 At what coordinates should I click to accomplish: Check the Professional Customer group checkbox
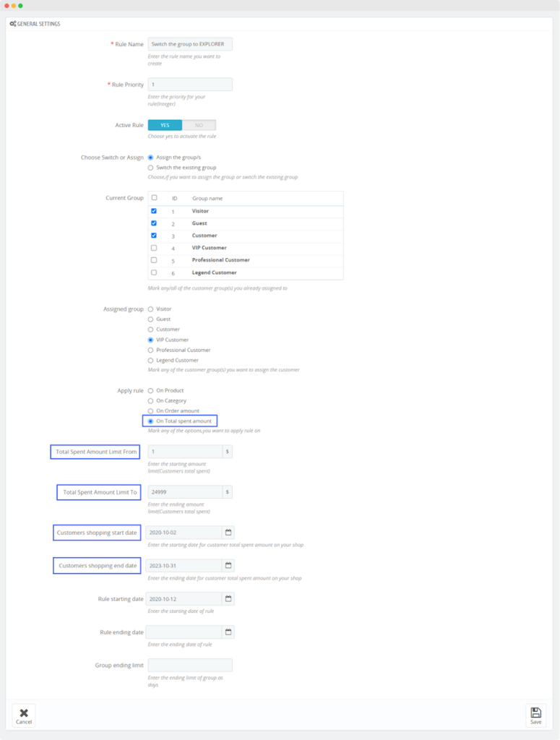(x=154, y=260)
